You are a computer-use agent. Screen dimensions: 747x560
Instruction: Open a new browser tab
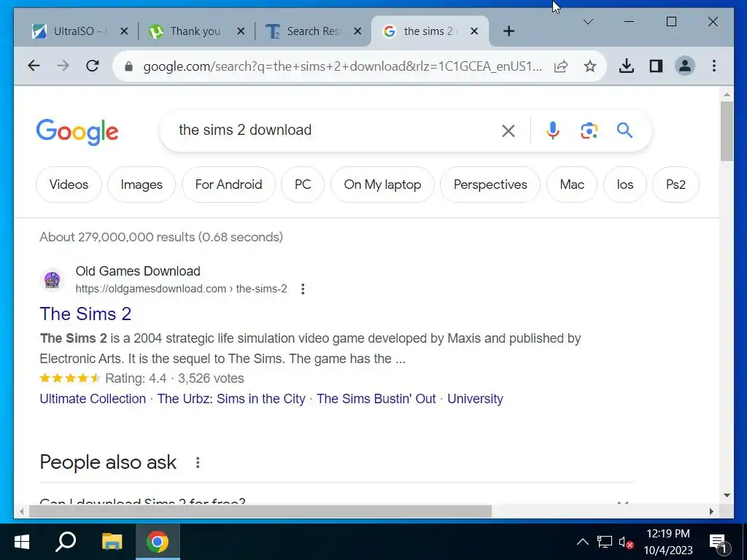508,31
